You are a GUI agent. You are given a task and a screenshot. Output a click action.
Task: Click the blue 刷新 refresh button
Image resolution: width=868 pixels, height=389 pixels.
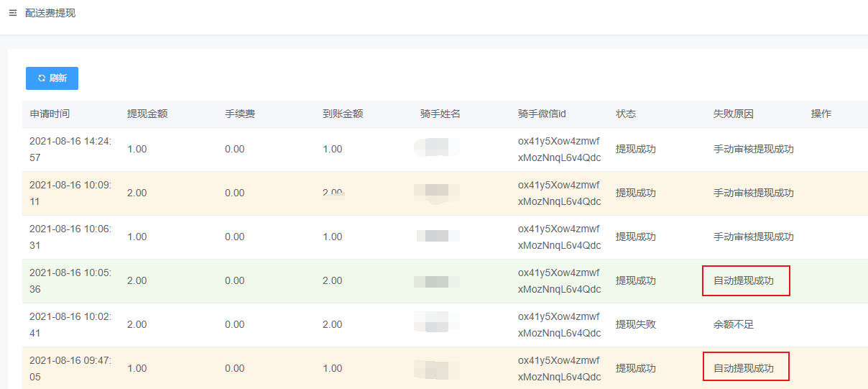point(52,78)
